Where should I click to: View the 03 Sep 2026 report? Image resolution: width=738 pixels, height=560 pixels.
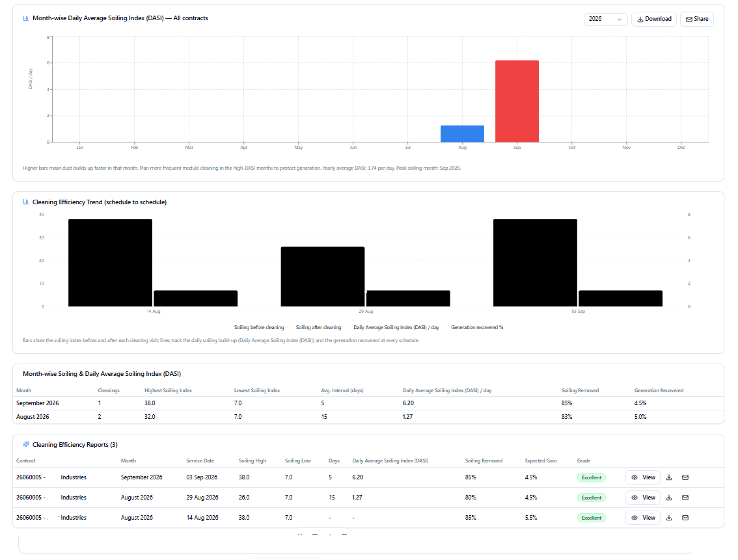(x=644, y=477)
